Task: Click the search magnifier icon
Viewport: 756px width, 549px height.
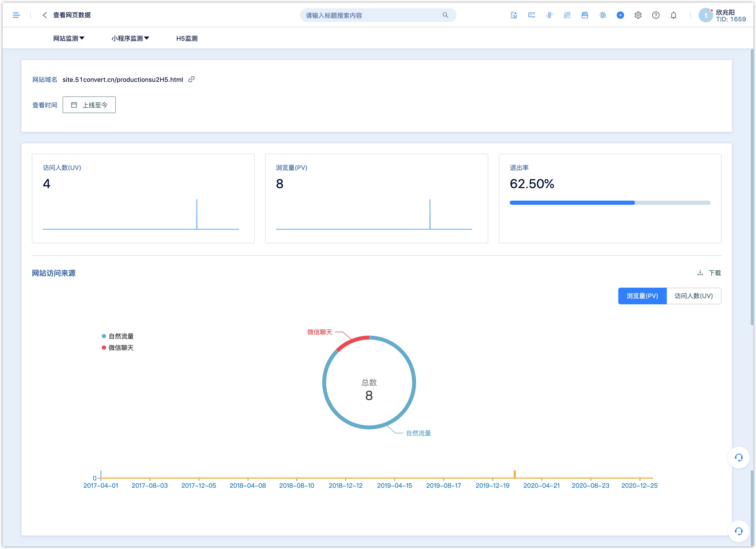Action: click(x=445, y=15)
